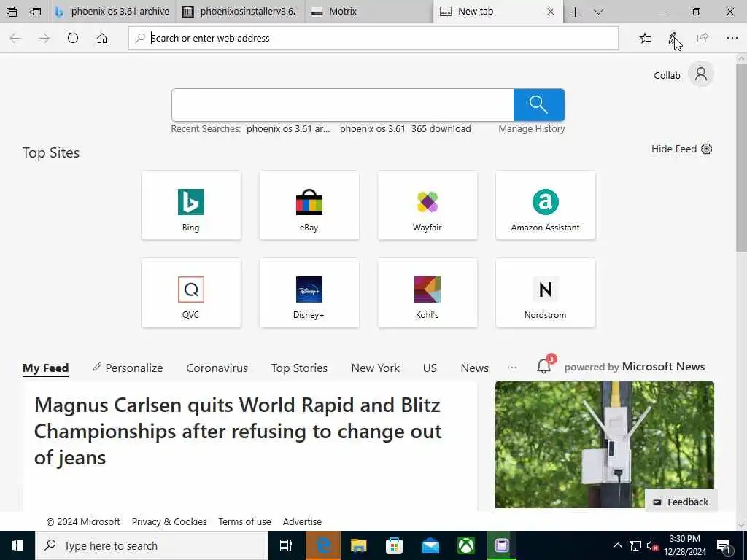Open the QVC top site tile

[x=191, y=293]
